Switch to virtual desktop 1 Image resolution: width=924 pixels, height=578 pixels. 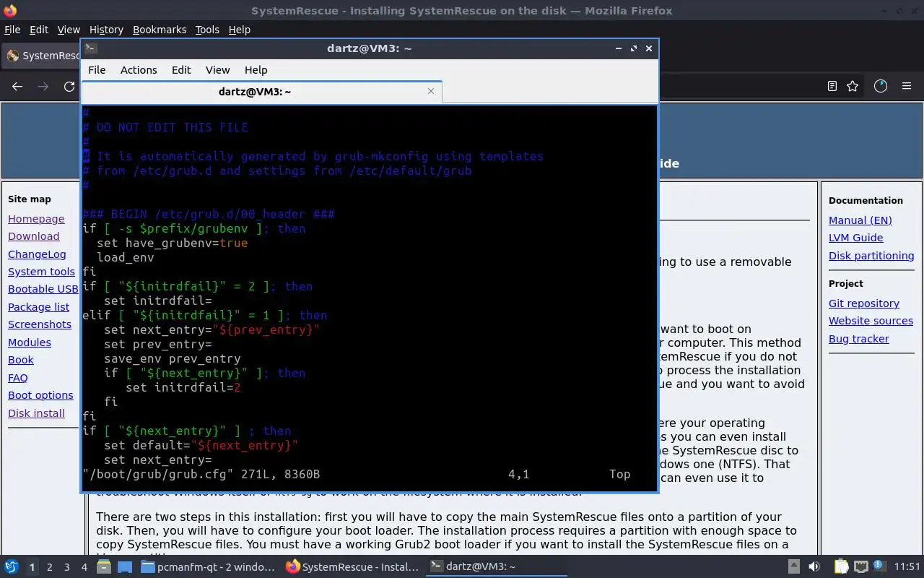[32, 567]
